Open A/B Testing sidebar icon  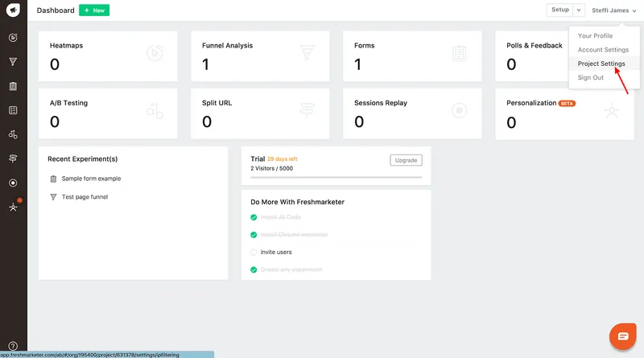tap(13, 134)
